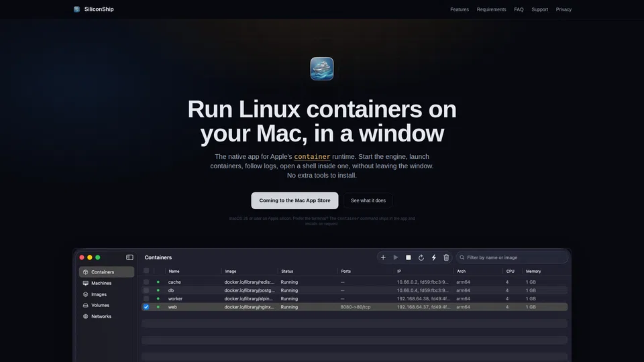Click the ship app icon in hero

(x=322, y=68)
